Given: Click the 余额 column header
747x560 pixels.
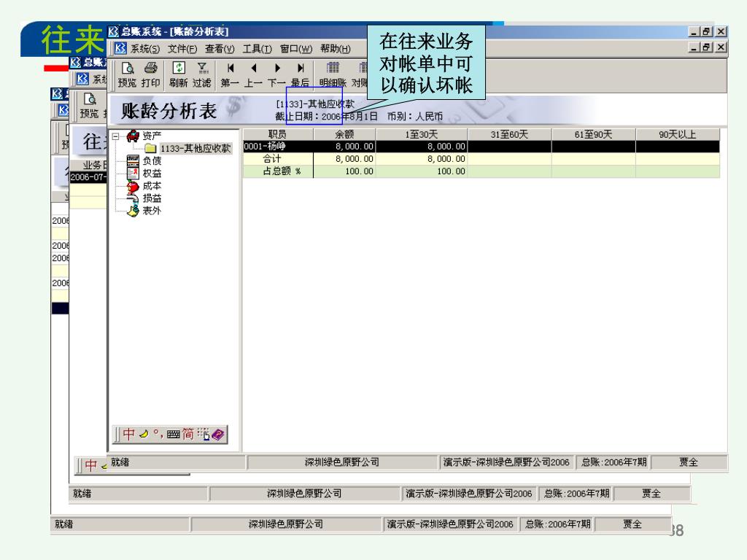Looking at the screenshot, I should click(344, 134).
